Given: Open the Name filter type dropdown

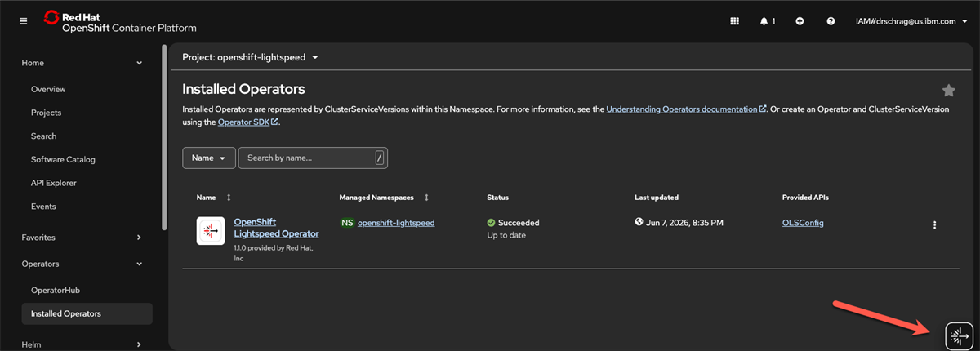Looking at the screenshot, I should click(x=209, y=158).
